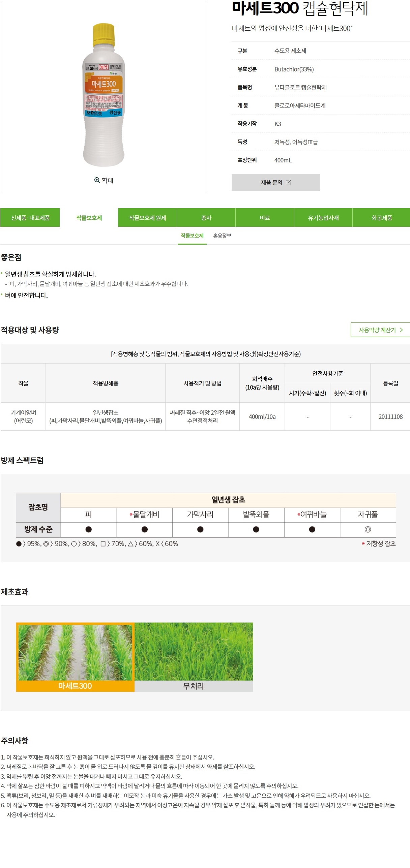Switch to the 혼용정보 sub-tab
The width and height of the screenshot is (410, 868).
coord(222,236)
